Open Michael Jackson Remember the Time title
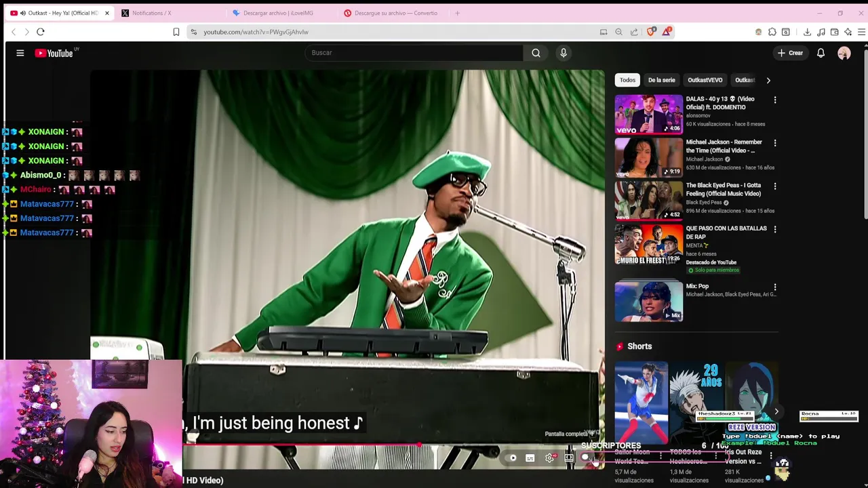 [724, 146]
